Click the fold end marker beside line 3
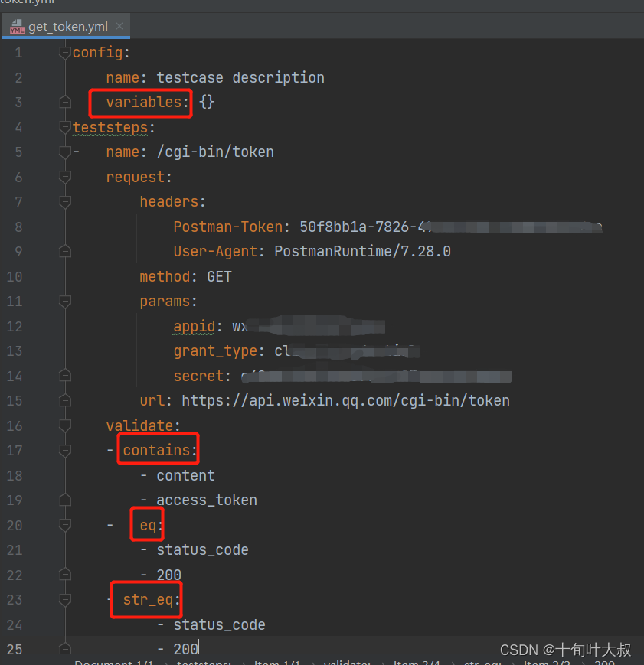This screenshot has height=665, width=644. pyautogui.click(x=65, y=103)
